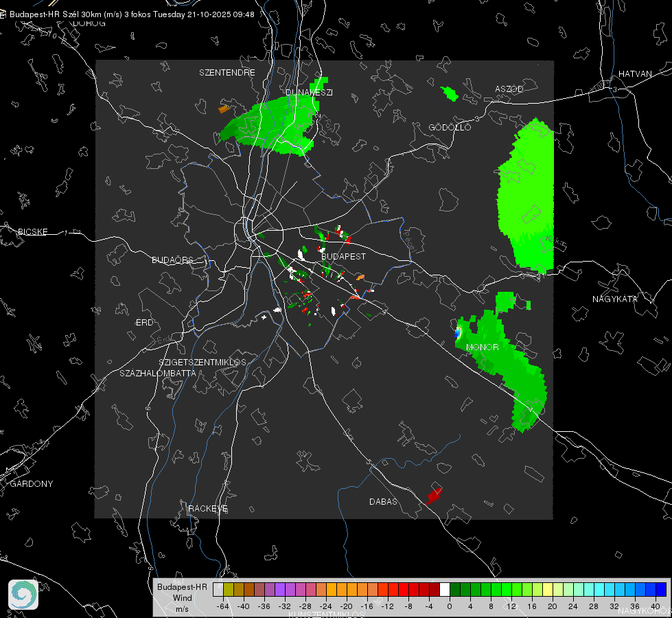Image resolution: width=672 pixels, height=618 pixels.
Task: Click the title text Budapest-HR Szél 30km
Action: point(56,14)
